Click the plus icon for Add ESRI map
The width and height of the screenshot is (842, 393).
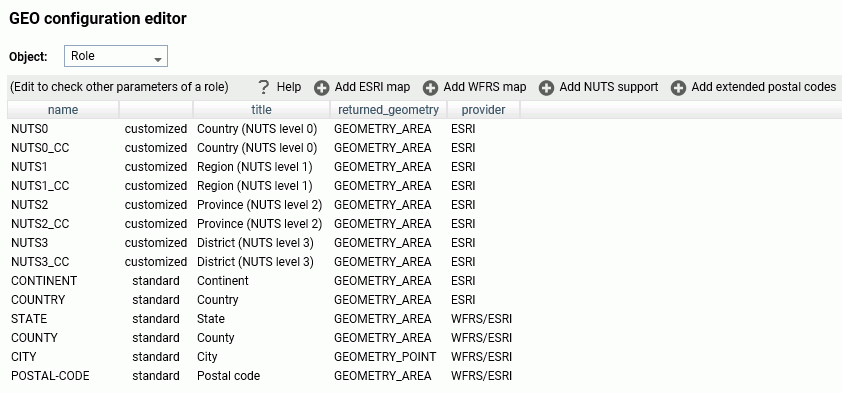(x=322, y=88)
